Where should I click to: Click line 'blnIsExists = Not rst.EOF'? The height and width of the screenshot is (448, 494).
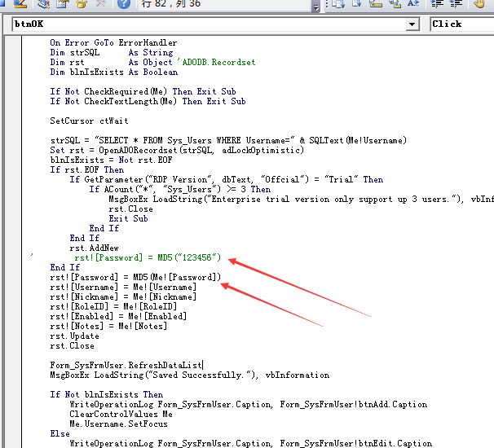click(x=111, y=160)
